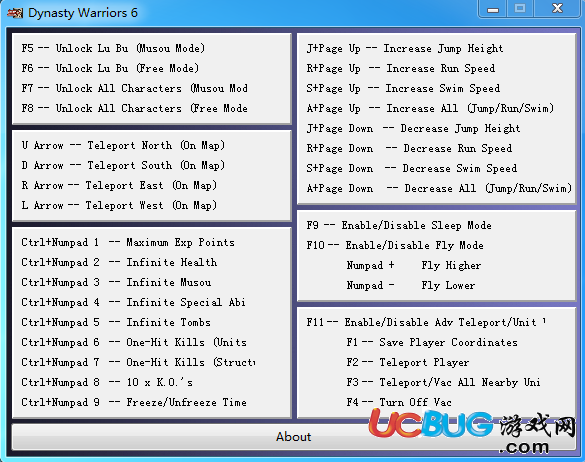The height and width of the screenshot is (462, 585).
Task: Close the Dynasty Warriors 6 trainer window
Action: pos(557,9)
